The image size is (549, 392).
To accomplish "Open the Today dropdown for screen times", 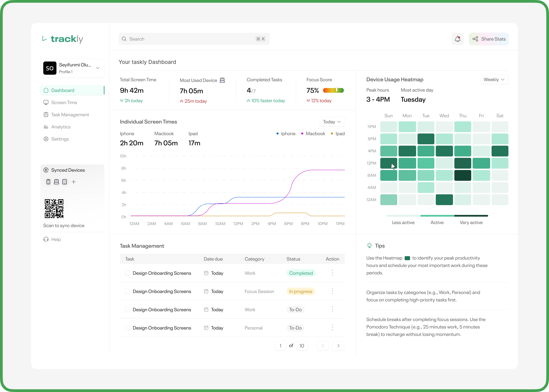I will click(x=332, y=122).
